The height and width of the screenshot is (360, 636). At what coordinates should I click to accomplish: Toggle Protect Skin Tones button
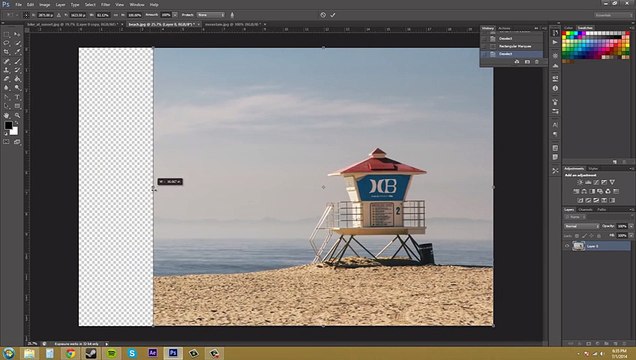click(x=232, y=15)
